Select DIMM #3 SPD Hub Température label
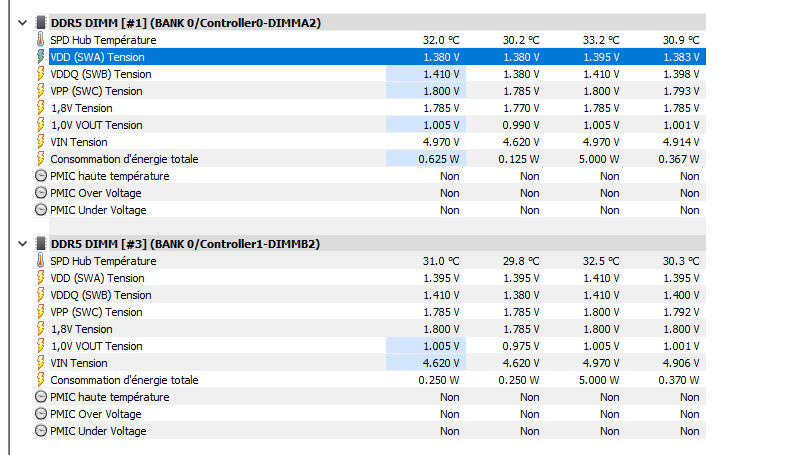Image resolution: width=805 pixels, height=455 pixels. click(x=103, y=261)
